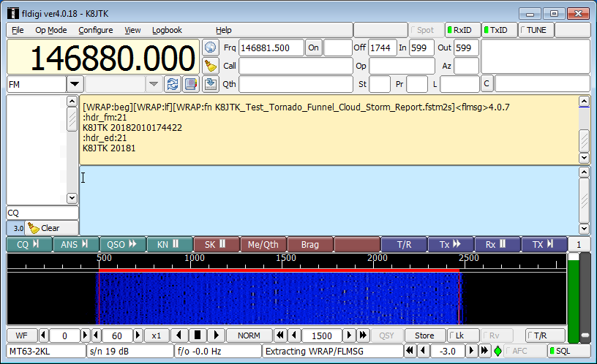
Task: Change waterfall zoom x1
Action: coord(156,335)
